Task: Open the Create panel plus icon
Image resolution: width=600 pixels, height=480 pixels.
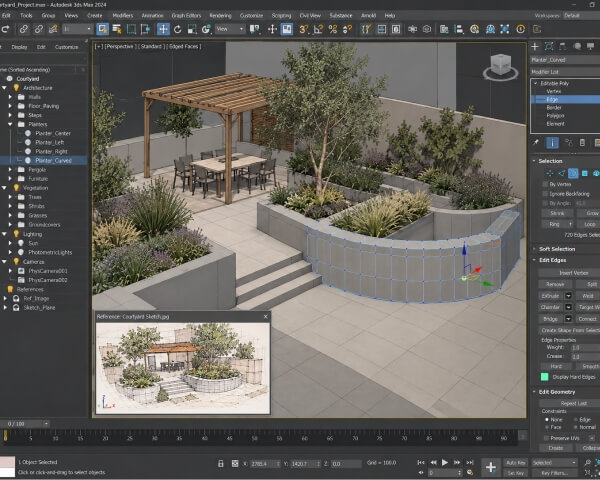Action: pos(535,46)
